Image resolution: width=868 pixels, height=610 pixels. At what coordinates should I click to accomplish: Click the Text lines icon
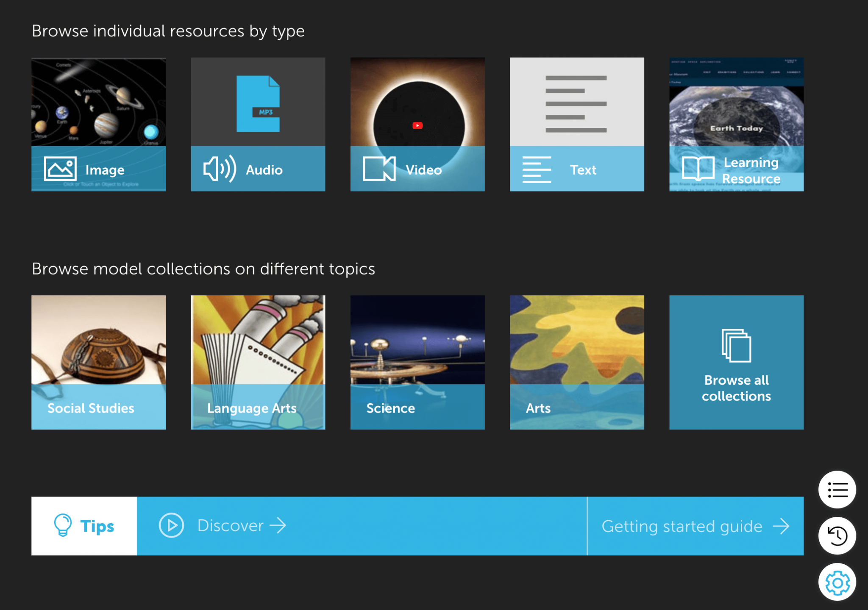click(537, 169)
